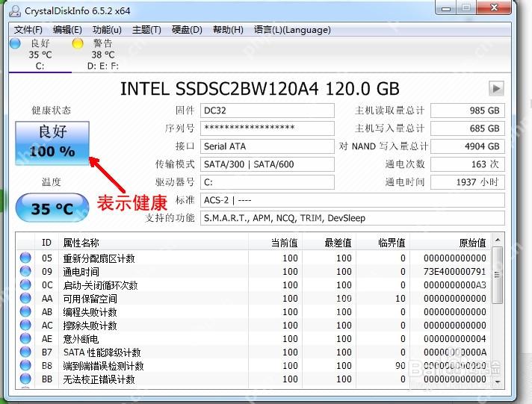Click the status orb for attribute AE

tap(25, 338)
